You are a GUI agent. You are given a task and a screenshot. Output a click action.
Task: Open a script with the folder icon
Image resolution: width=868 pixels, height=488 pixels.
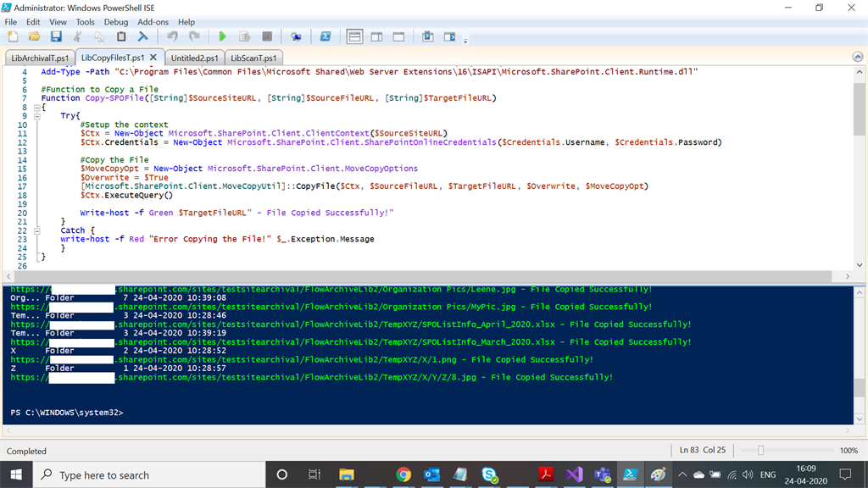(34, 36)
